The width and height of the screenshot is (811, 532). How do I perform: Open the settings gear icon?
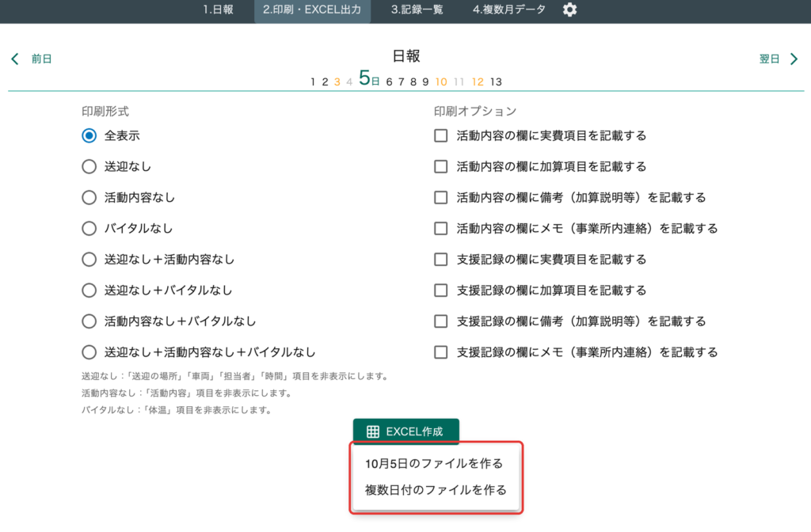point(569,9)
